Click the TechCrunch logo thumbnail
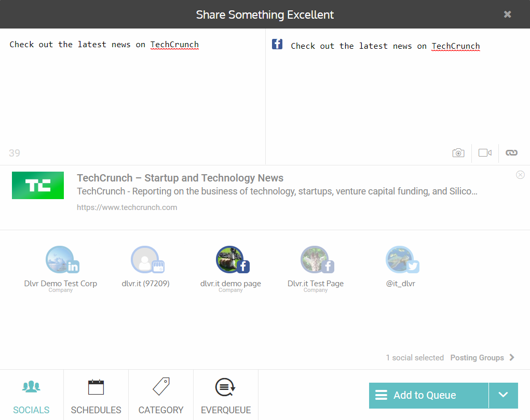530x420 pixels. point(38,186)
